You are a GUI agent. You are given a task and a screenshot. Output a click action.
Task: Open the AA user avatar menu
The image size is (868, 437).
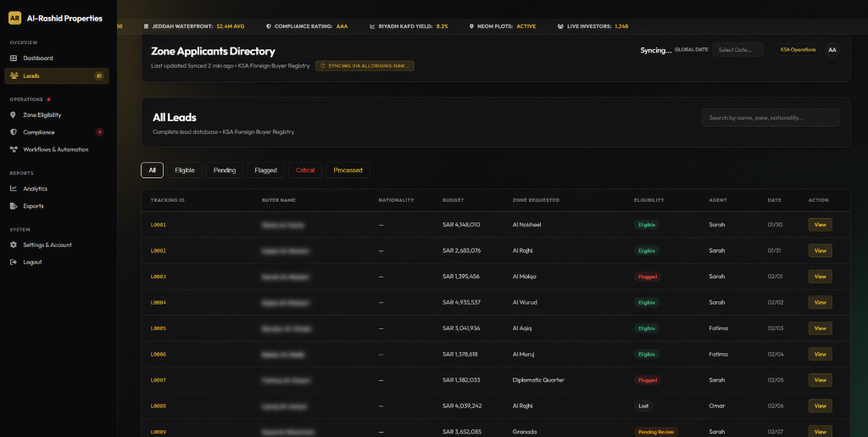(x=832, y=50)
